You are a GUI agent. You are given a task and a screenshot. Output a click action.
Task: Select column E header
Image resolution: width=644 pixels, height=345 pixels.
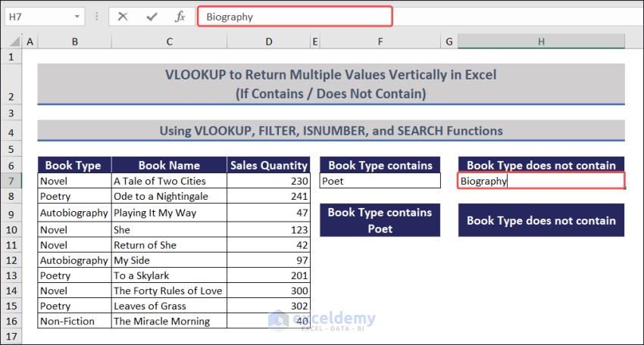point(315,42)
